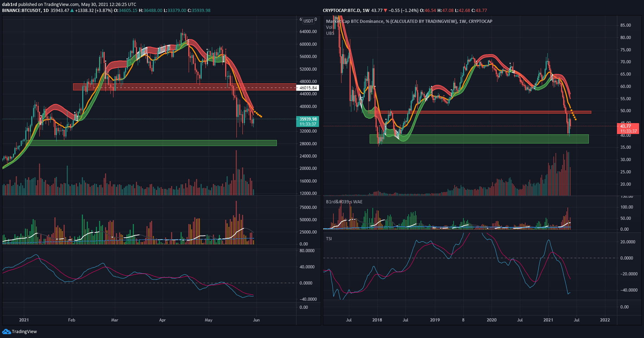
Task: Click the 46015.84 horizontal line price label
Action: pos(308,88)
